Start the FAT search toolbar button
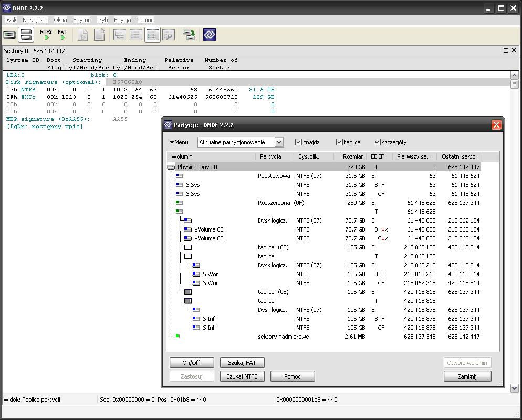 point(62,35)
